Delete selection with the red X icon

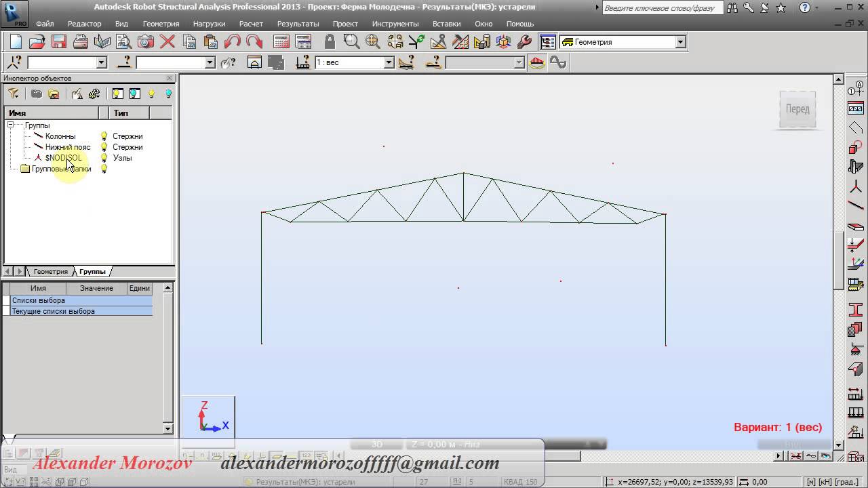[167, 42]
